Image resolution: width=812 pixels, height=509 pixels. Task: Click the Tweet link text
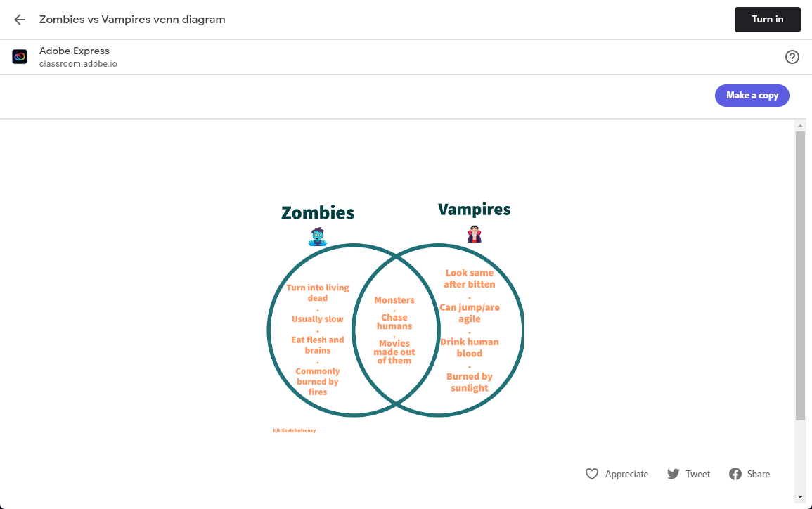click(x=697, y=474)
